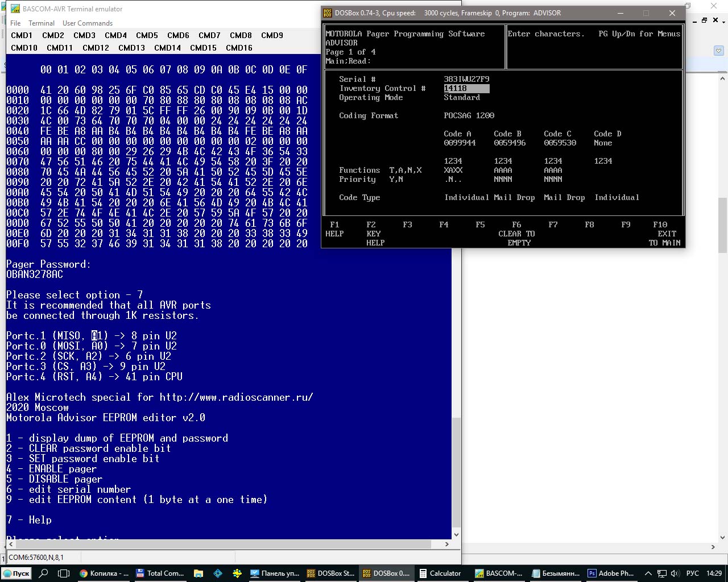Viewport: 728px width, 582px height.
Task: Click the CMD3 command button
Action: point(84,35)
